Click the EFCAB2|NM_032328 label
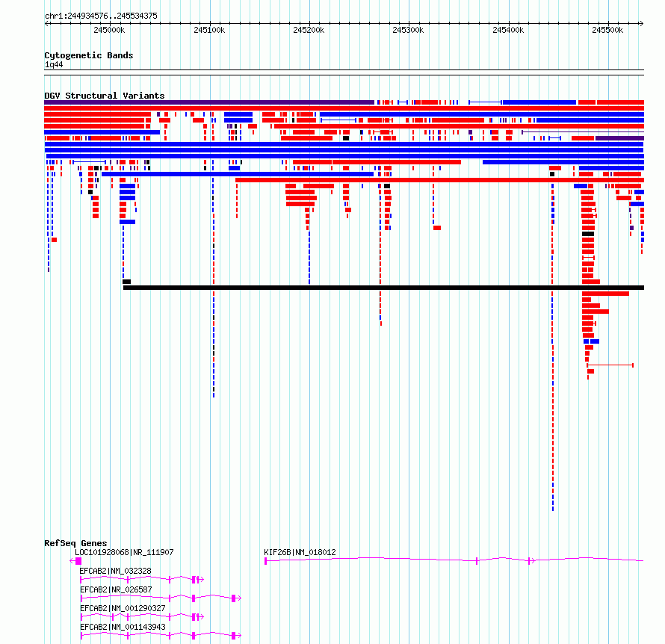The image size is (665, 644). coord(115,571)
